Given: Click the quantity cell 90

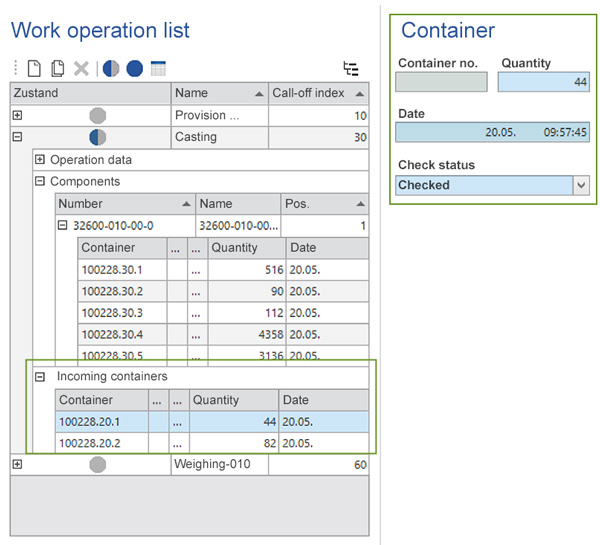Looking at the screenshot, I should pos(247,291).
